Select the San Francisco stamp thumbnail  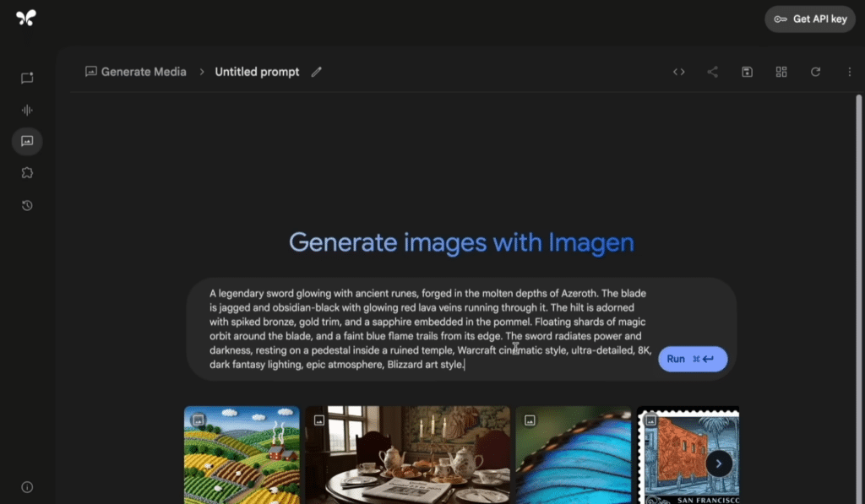(x=688, y=455)
